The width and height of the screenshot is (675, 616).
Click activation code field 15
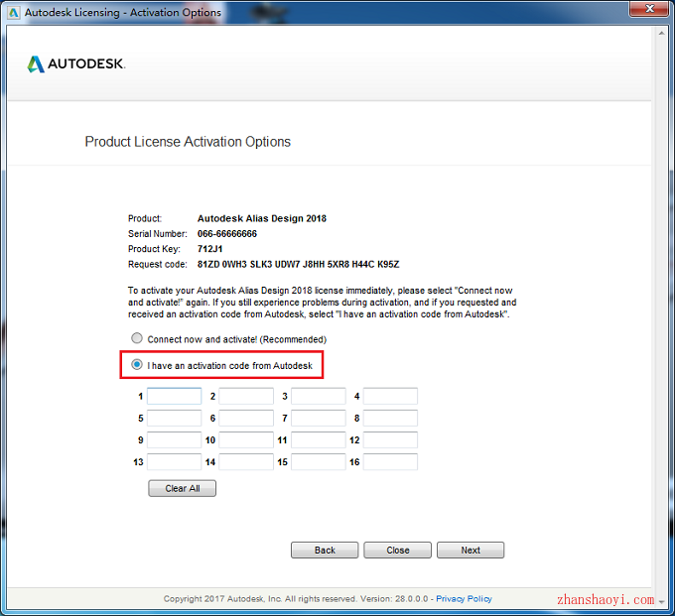319,462
